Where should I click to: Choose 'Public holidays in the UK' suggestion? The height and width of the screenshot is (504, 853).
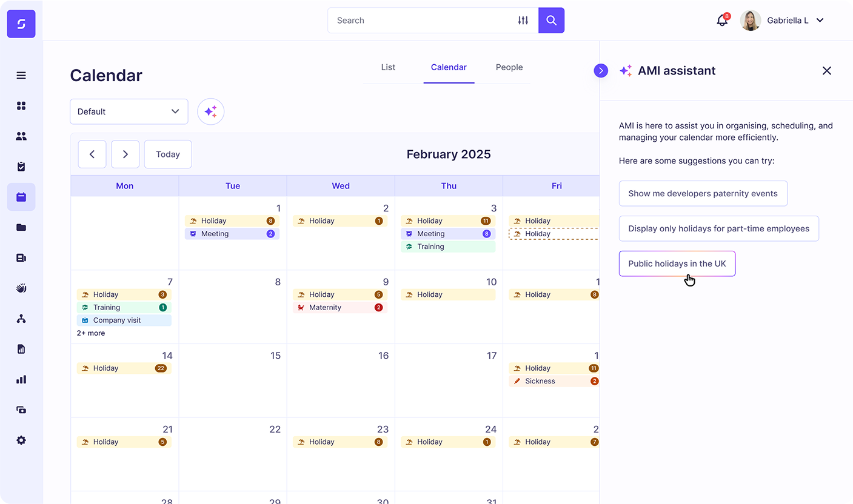point(677,264)
